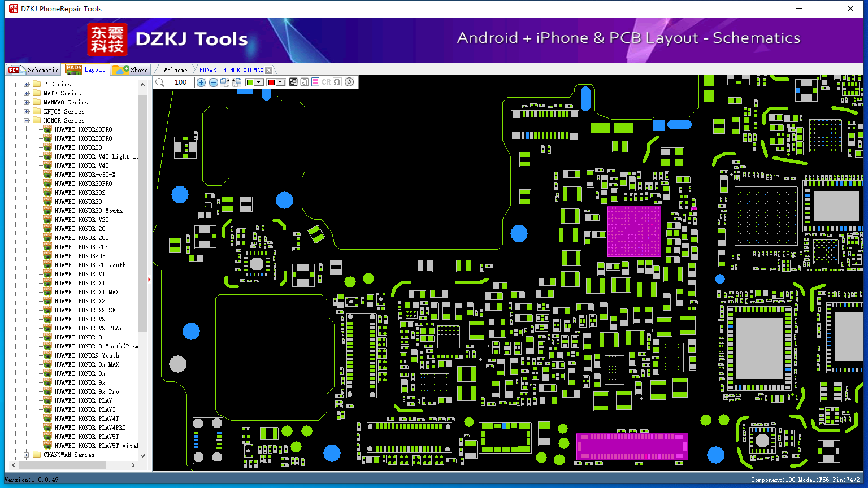Image resolution: width=868 pixels, height=488 pixels.
Task: Select HUAWEI HONOR 8x-MAX entry
Action: click(x=86, y=364)
